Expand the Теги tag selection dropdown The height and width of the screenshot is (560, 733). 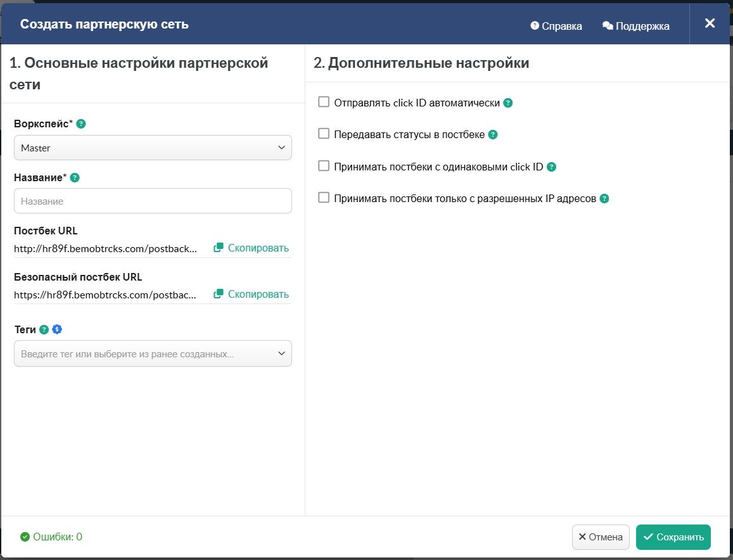click(153, 354)
